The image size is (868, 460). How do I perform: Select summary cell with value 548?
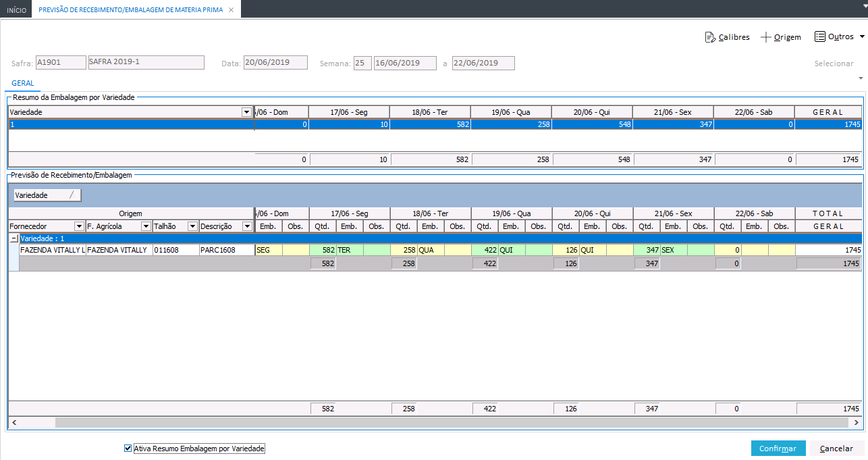[x=592, y=124]
